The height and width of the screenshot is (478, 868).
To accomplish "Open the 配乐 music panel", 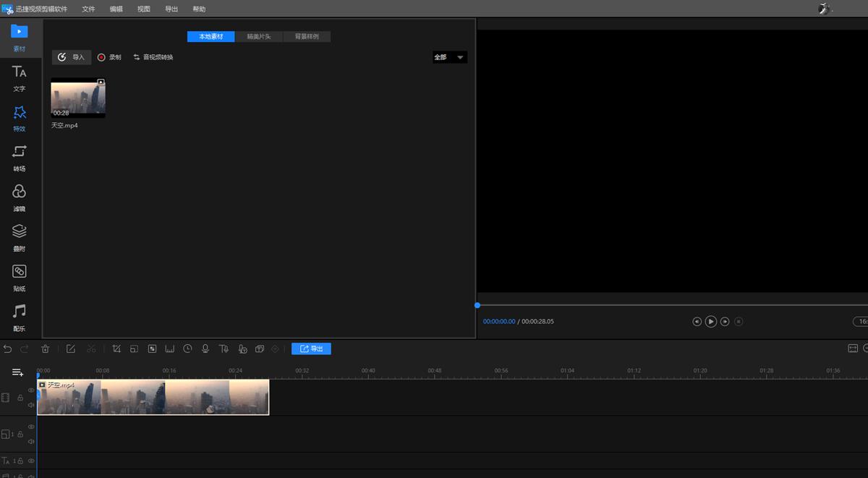I will (x=20, y=317).
